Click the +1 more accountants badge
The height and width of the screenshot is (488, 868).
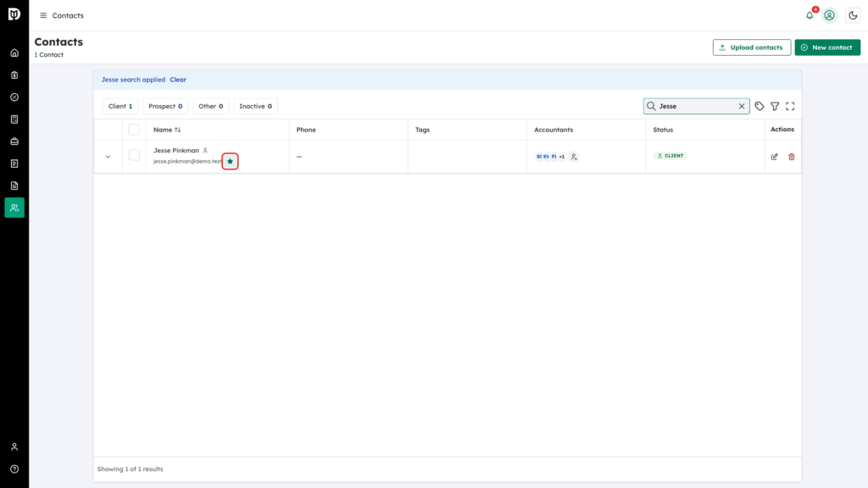pos(562,157)
